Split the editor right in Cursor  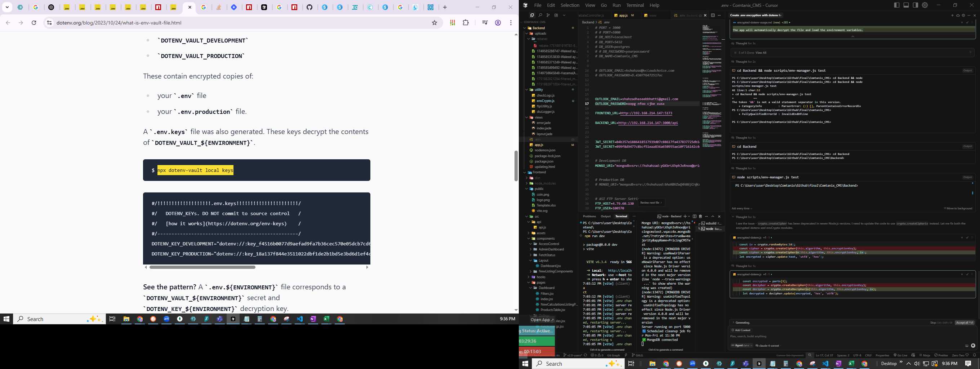[x=713, y=15]
